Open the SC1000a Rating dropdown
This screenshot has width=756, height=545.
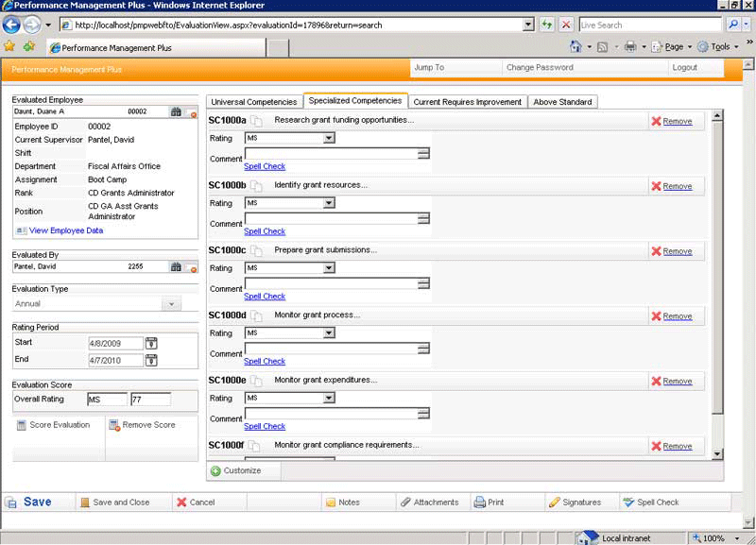pos(329,138)
